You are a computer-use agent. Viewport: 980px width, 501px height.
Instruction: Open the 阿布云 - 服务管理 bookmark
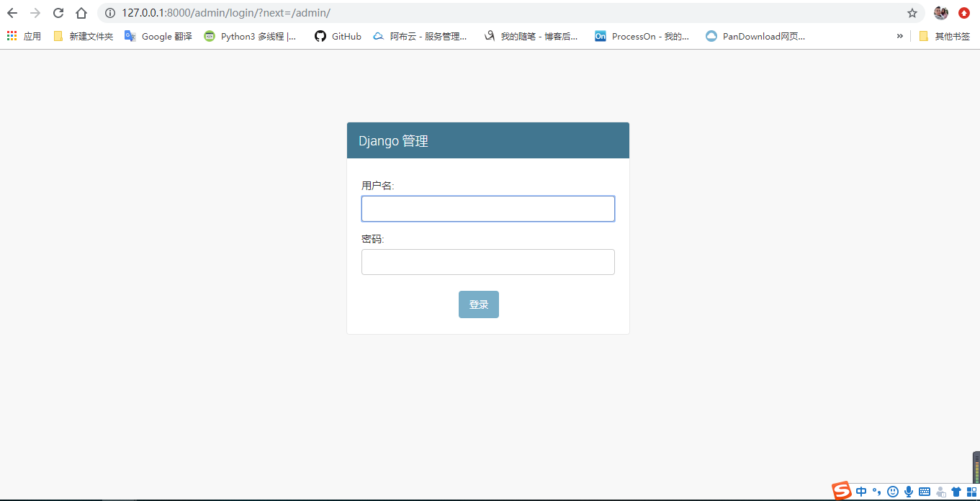(x=420, y=36)
